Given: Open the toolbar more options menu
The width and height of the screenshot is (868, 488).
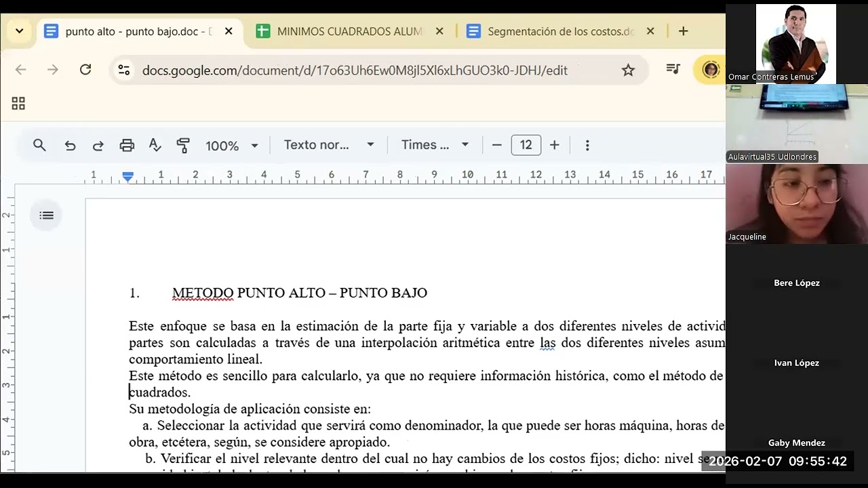Looking at the screenshot, I should pos(587,145).
